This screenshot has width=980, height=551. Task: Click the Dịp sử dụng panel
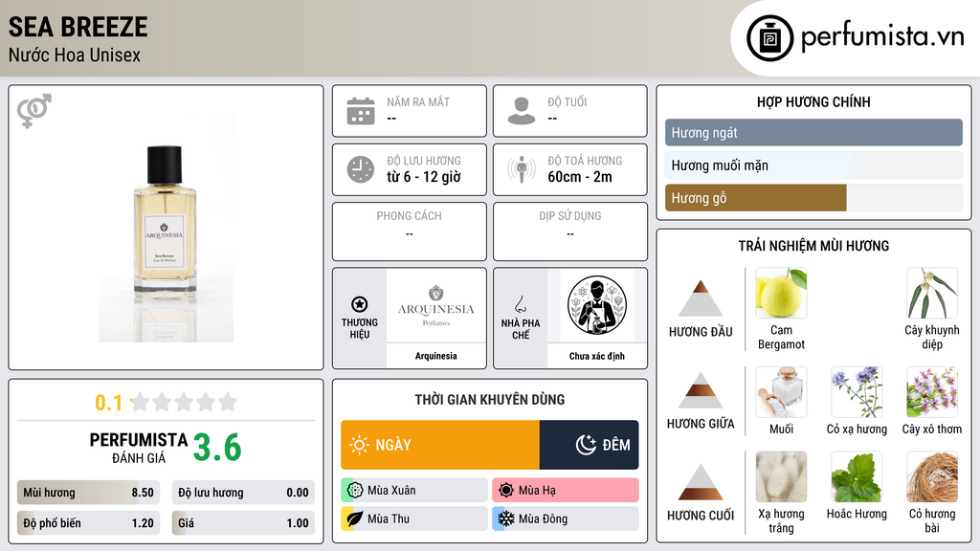point(570,231)
